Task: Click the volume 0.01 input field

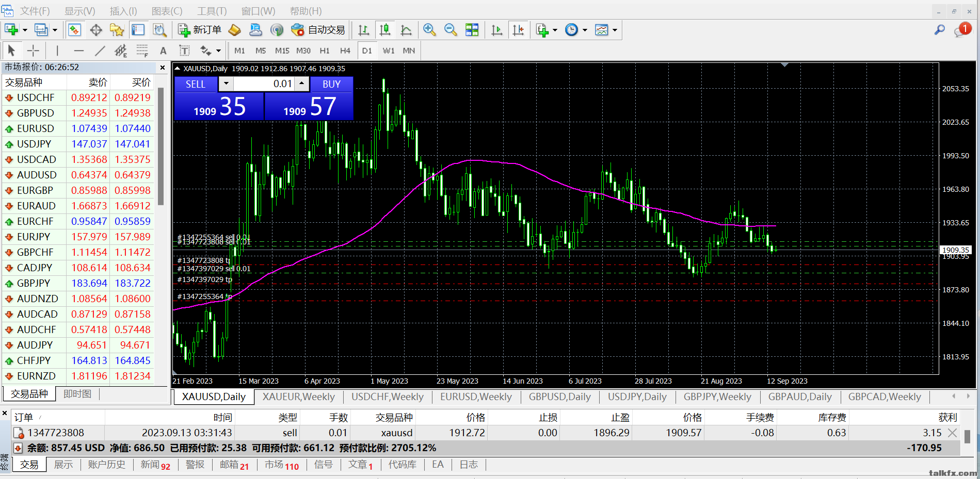Action: click(x=264, y=84)
